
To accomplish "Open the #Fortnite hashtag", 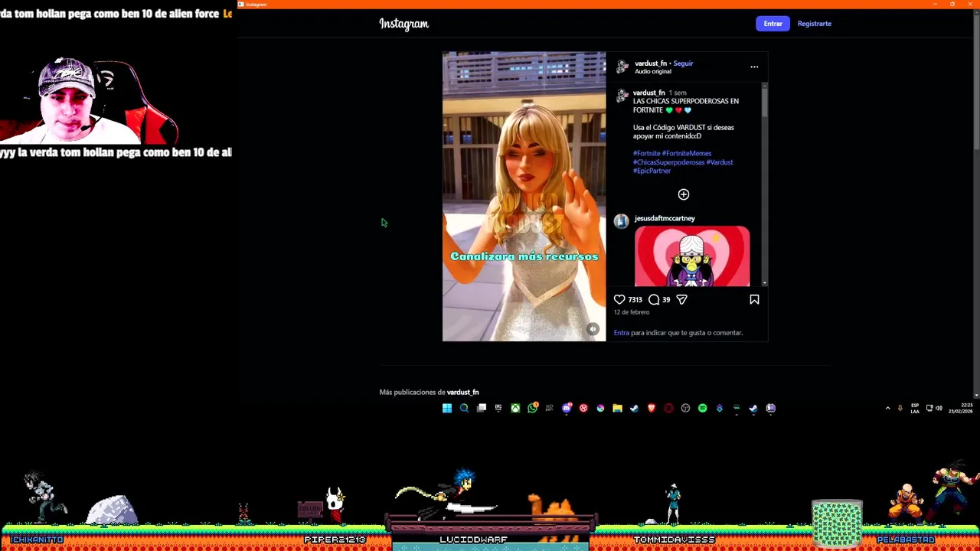I will (x=646, y=153).
